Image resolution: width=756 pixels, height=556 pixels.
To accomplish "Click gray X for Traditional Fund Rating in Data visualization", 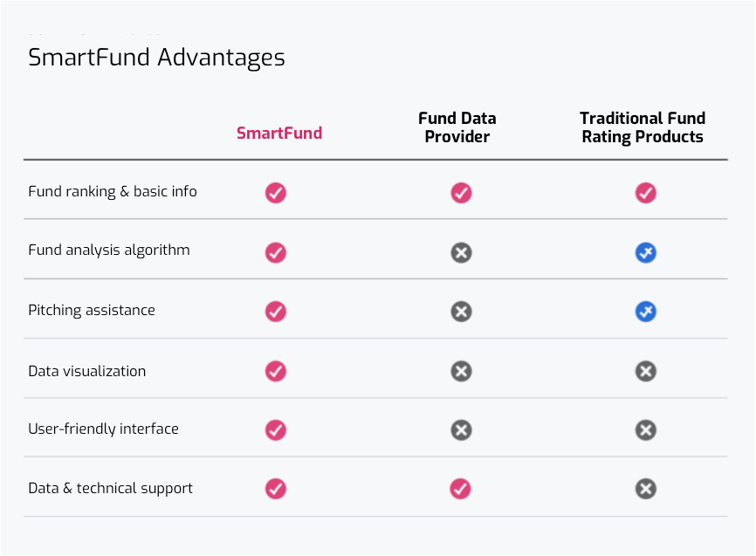I will coord(646,371).
